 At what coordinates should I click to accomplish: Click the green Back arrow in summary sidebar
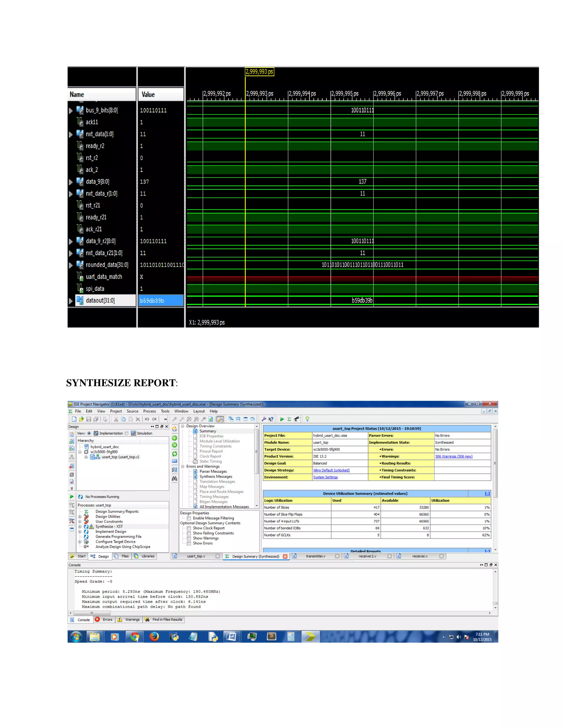[175, 438]
